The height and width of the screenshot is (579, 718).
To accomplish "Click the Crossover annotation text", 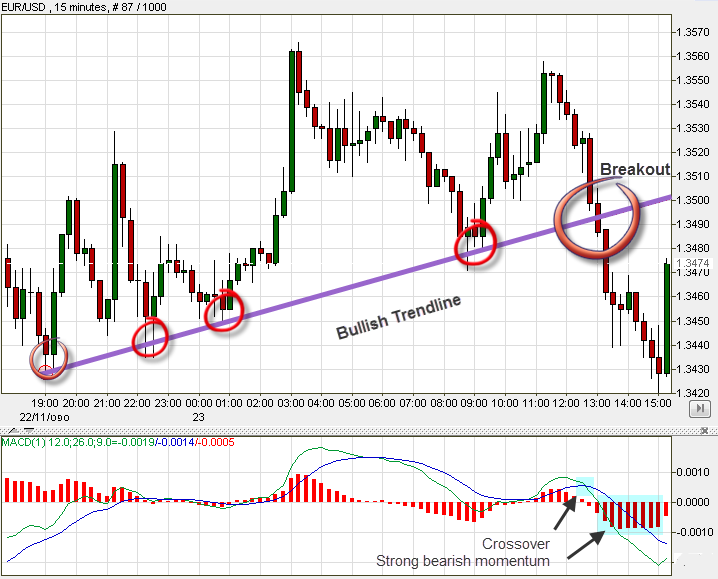I will [x=516, y=544].
